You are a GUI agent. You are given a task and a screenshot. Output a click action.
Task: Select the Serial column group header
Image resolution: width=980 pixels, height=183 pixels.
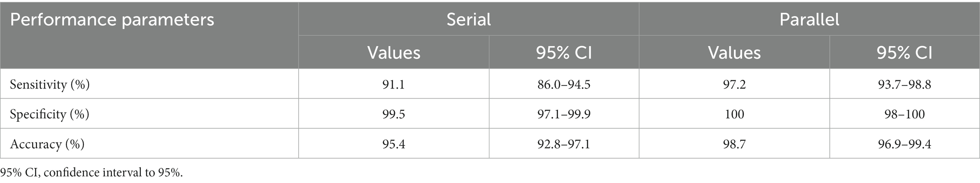(x=468, y=19)
